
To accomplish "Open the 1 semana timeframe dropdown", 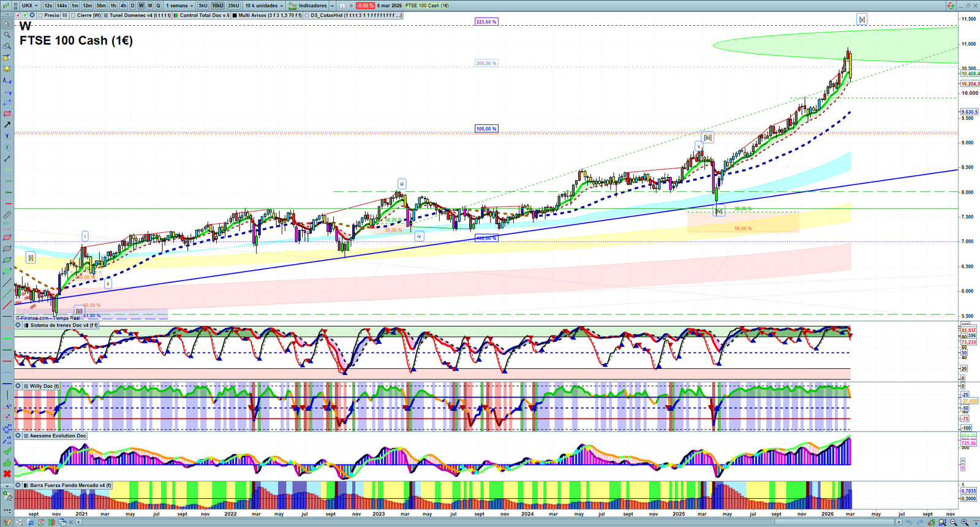I will 179,6.
